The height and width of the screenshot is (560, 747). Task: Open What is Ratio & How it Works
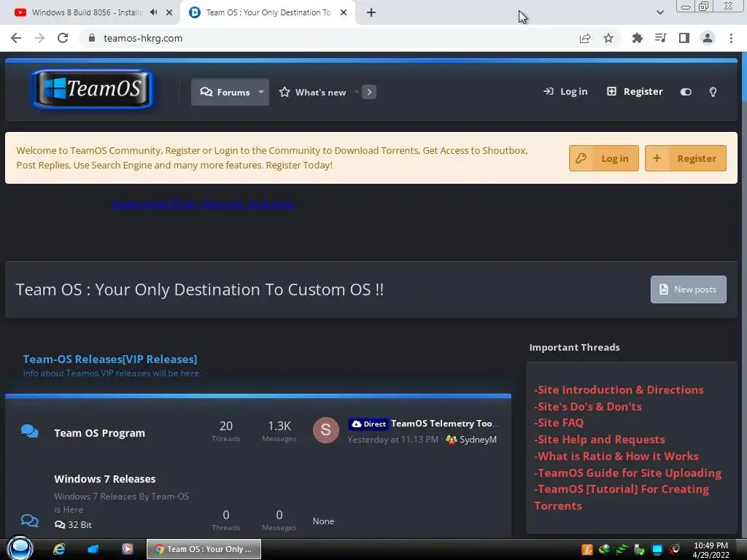pos(616,456)
